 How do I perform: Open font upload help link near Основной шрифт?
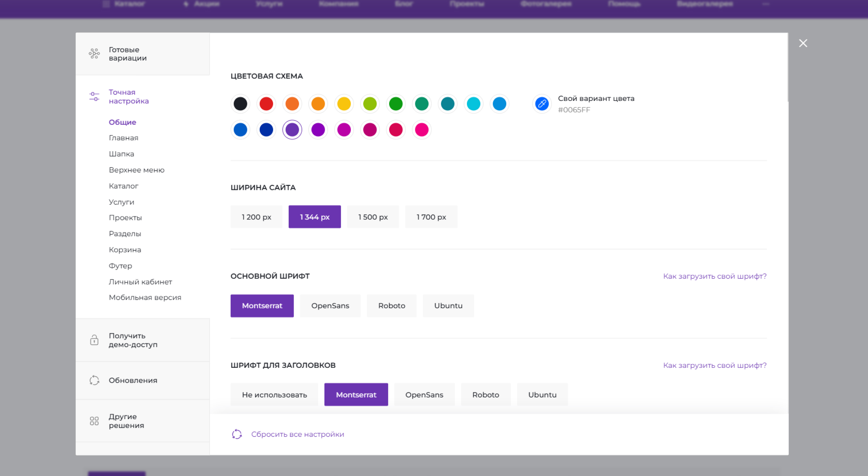(x=714, y=276)
